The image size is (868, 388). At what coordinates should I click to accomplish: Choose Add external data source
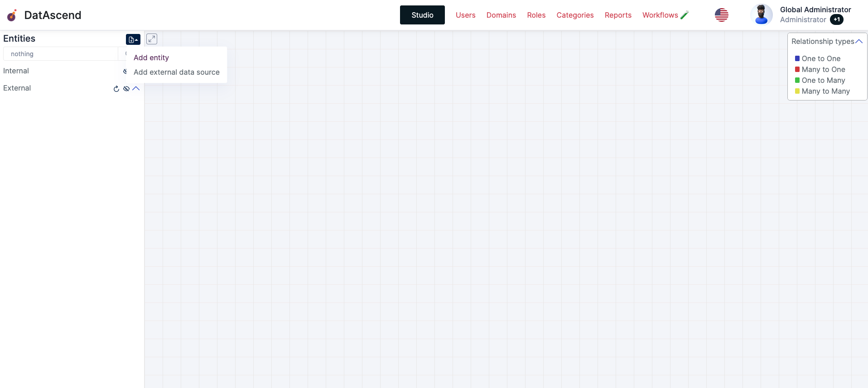177,72
